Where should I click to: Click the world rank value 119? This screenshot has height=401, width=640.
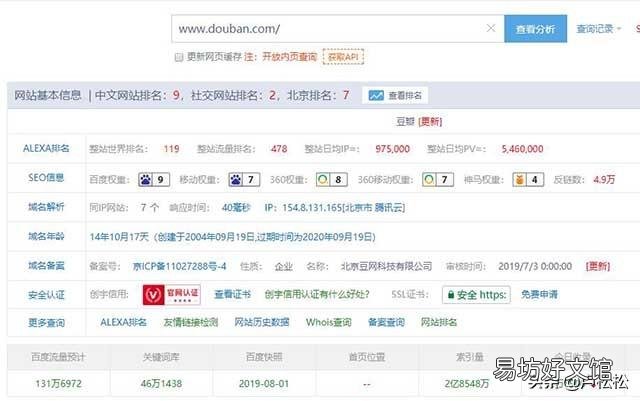[171, 149]
